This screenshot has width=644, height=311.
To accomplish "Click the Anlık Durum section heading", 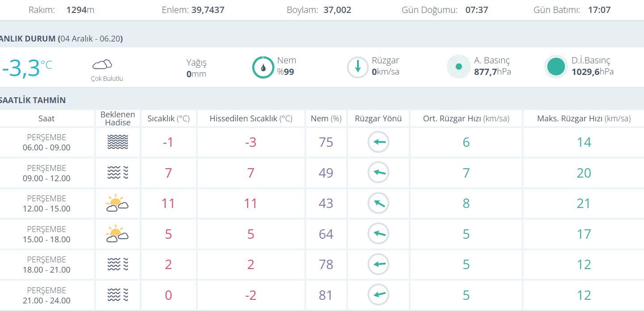I will point(60,39).
